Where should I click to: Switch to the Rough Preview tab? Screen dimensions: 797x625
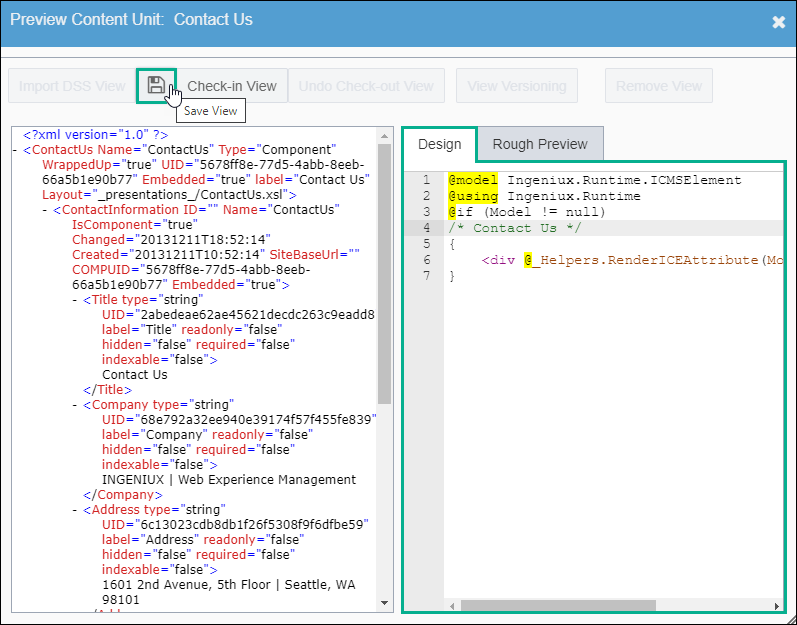[x=540, y=144]
